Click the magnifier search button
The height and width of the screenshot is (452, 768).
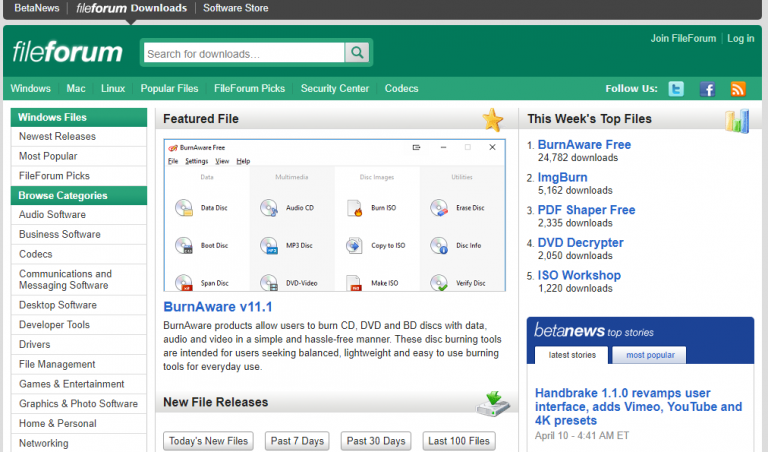point(357,53)
